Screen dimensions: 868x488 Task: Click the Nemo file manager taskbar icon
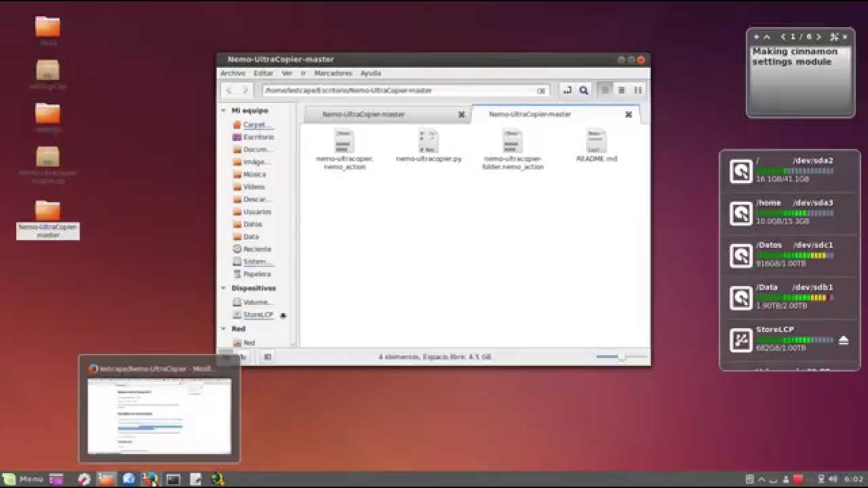(x=106, y=479)
